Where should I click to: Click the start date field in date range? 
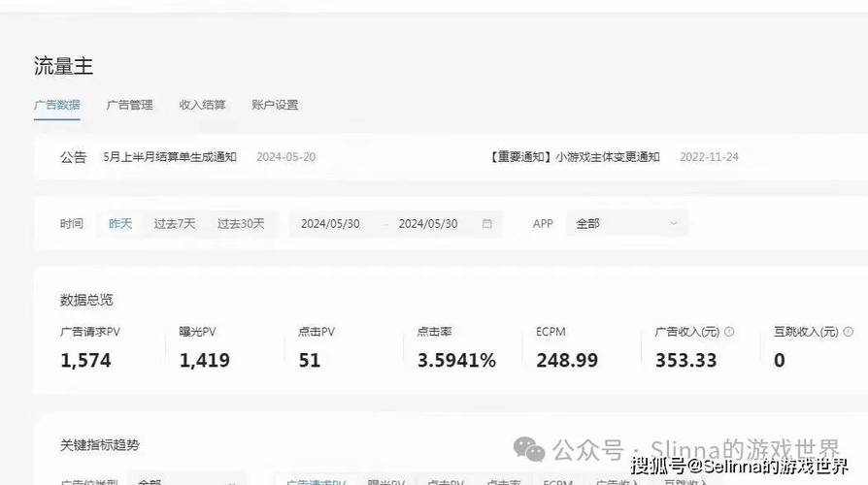click(330, 224)
